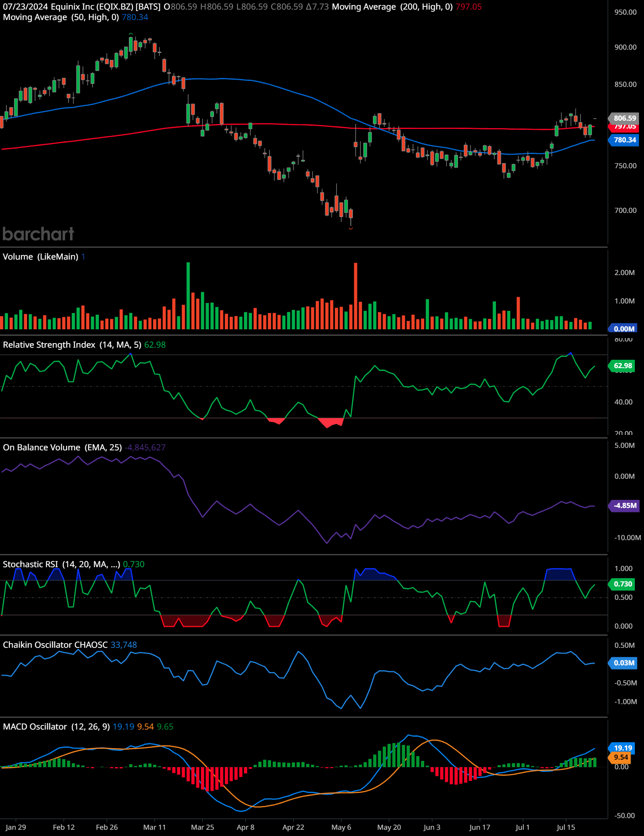Click the -50.00 MACD axis label
The image size is (644, 836).
624,816
